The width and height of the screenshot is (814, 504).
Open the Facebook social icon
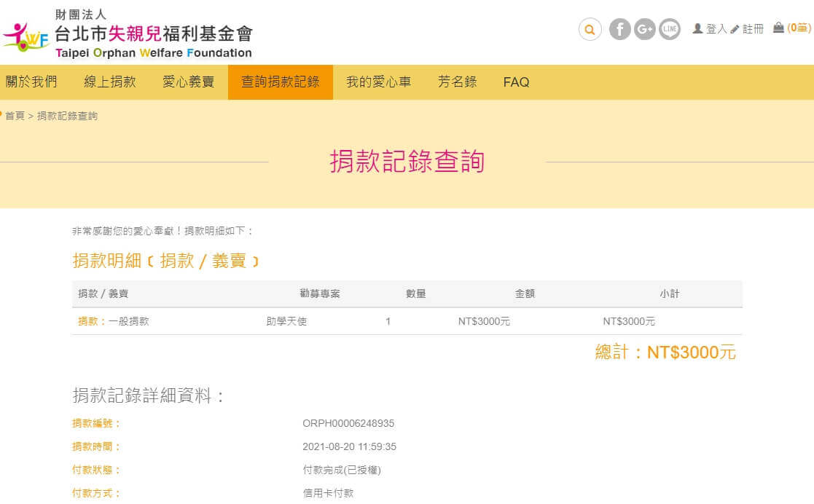click(x=619, y=29)
